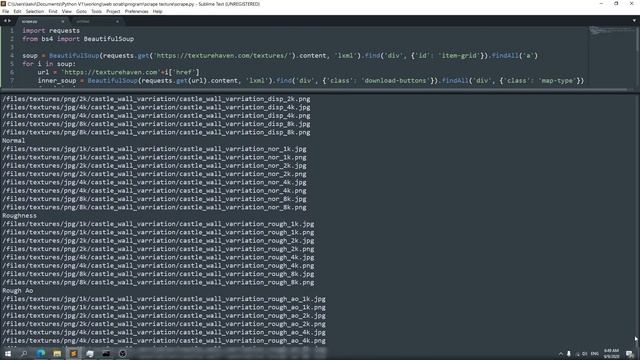Open Windows taskbar search
Image resolution: width=640 pixels, height=360 pixels.
pyautogui.click(x=24, y=353)
